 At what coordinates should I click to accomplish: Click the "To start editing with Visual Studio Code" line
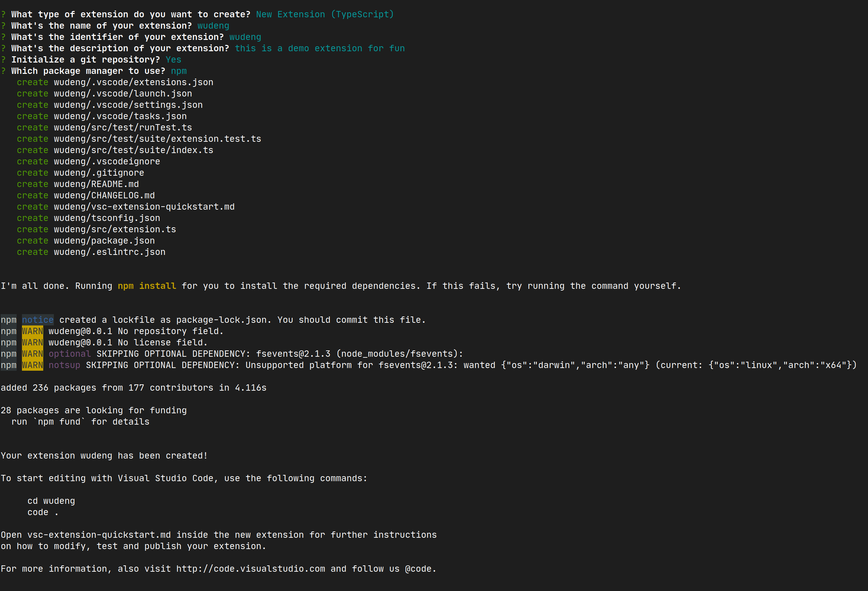[184, 479]
